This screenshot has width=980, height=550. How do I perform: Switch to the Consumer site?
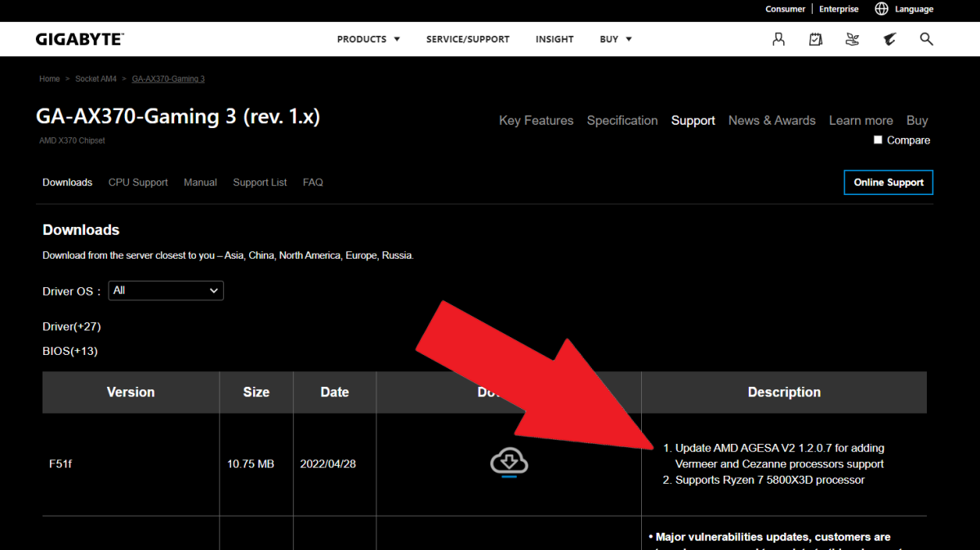pyautogui.click(x=786, y=9)
